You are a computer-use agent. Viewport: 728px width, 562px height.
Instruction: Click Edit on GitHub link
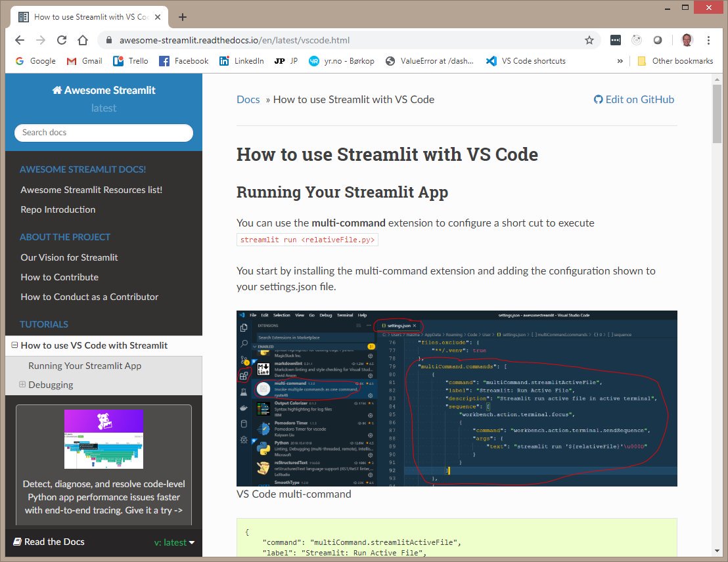pyautogui.click(x=634, y=99)
